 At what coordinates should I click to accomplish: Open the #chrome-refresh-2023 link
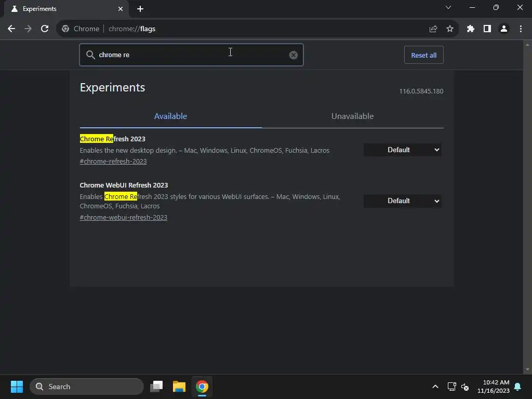(113, 162)
